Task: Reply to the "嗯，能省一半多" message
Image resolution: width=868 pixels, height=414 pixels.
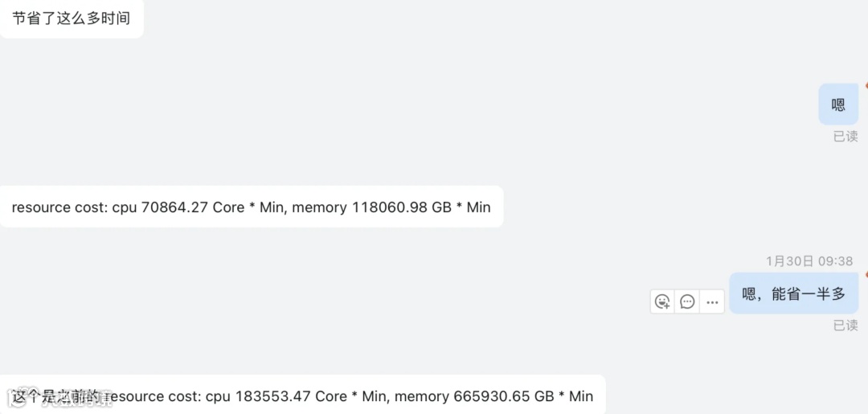Action: pos(687,301)
